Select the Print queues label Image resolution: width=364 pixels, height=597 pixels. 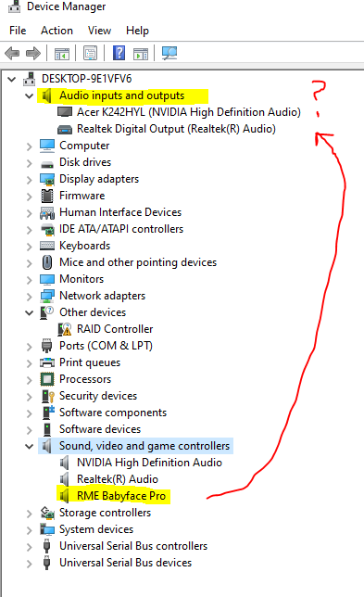tap(90, 362)
